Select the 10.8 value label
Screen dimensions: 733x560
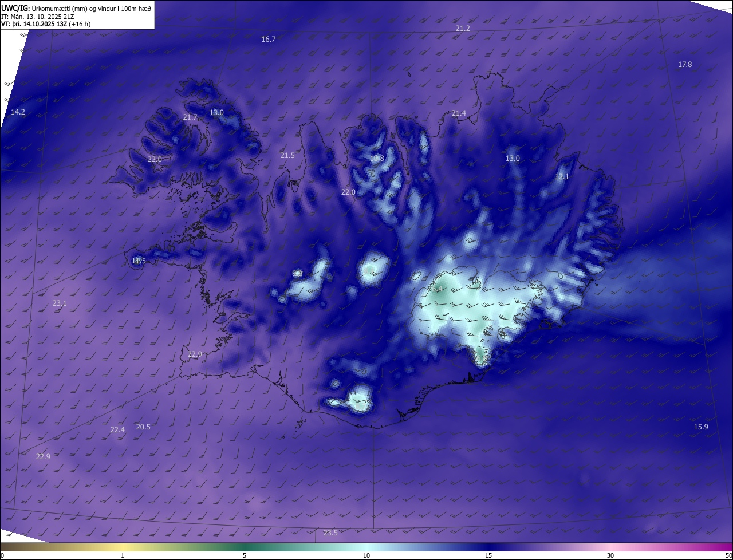click(x=377, y=159)
